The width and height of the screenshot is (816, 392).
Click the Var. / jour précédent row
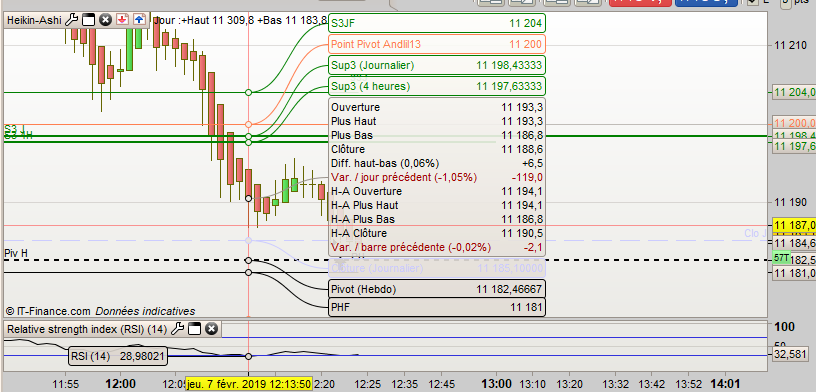coord(437,178)
